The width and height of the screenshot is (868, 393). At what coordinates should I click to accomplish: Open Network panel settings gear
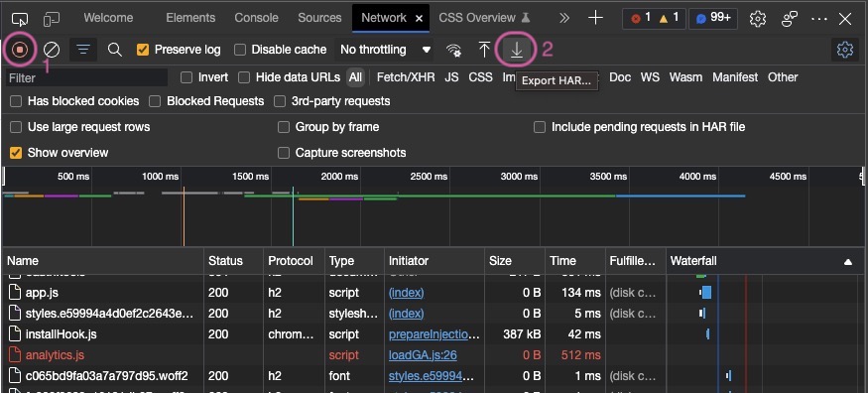[845, 50]
